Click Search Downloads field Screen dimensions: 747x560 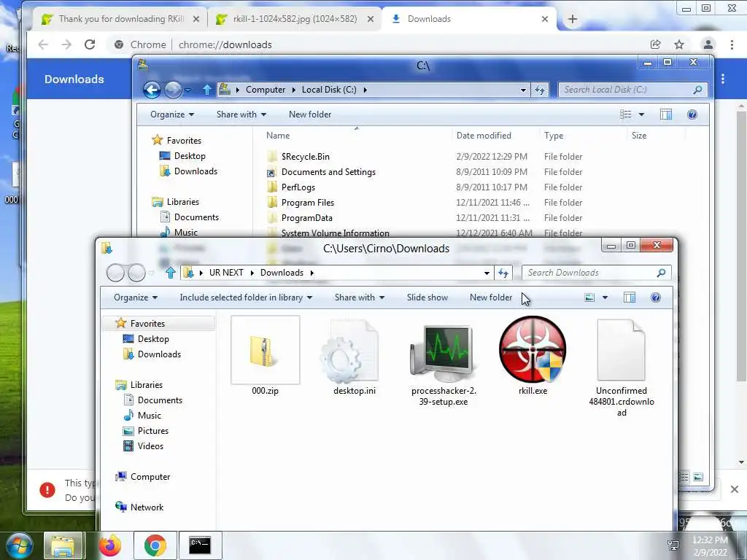click(x=597, y=273)
